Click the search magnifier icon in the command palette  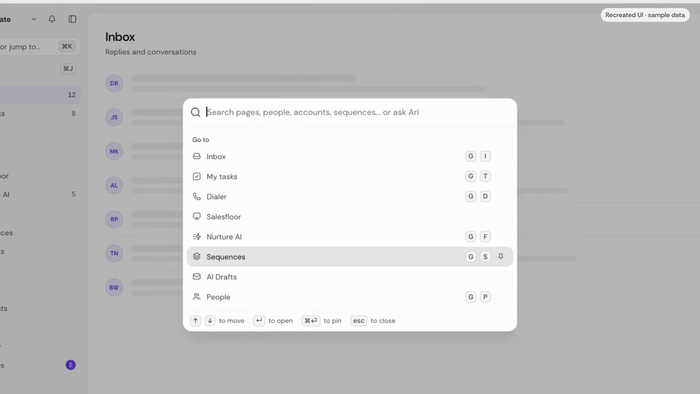(x=196, y=112)
